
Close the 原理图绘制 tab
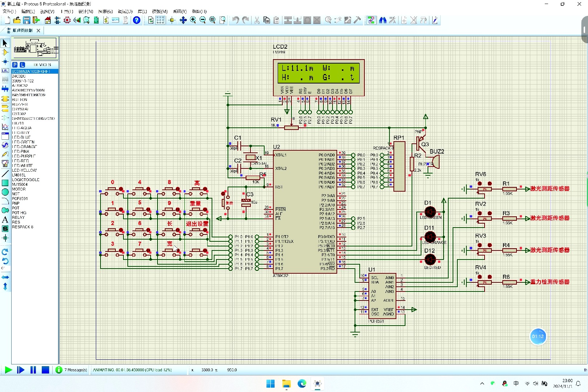(x=38, y=30)
